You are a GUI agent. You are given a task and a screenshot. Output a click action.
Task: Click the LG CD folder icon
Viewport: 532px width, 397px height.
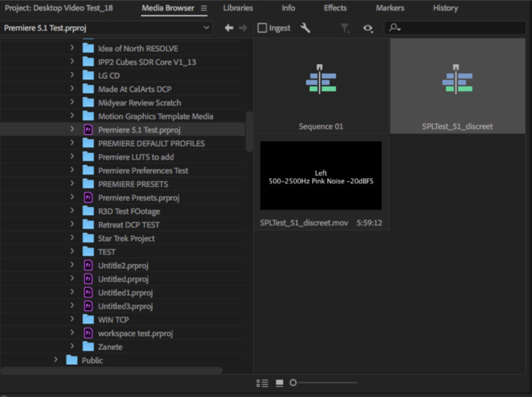click(88, 75)
